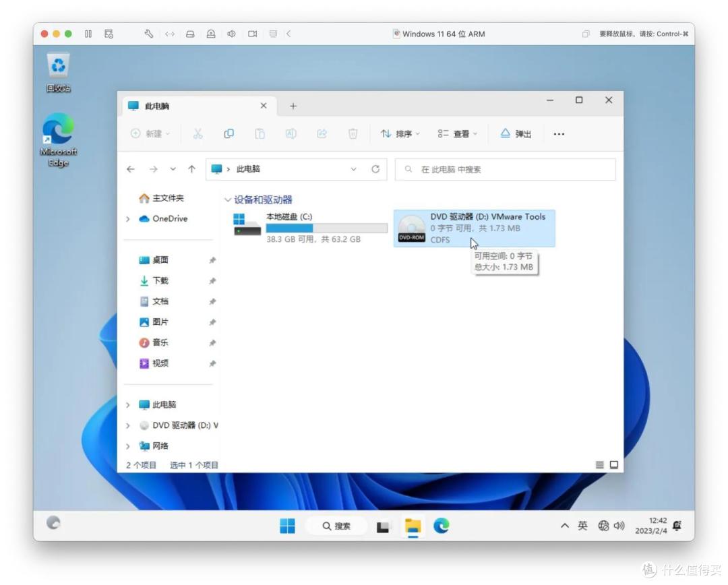Click 此电脑 in the address bar path
The width and height of the screenshot is (728, 585).
tap(248, 169)
